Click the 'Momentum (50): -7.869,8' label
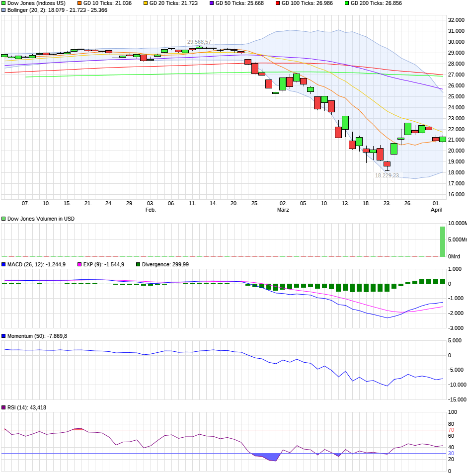Image resolution: width=467 pixels, height=476 pixels. tap(37, 336)
